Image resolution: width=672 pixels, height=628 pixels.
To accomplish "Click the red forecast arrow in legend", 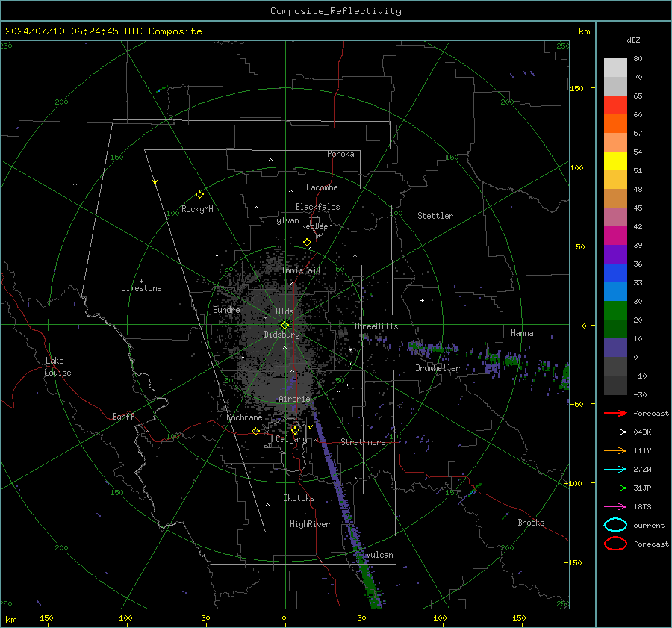I will coord(615,413).
